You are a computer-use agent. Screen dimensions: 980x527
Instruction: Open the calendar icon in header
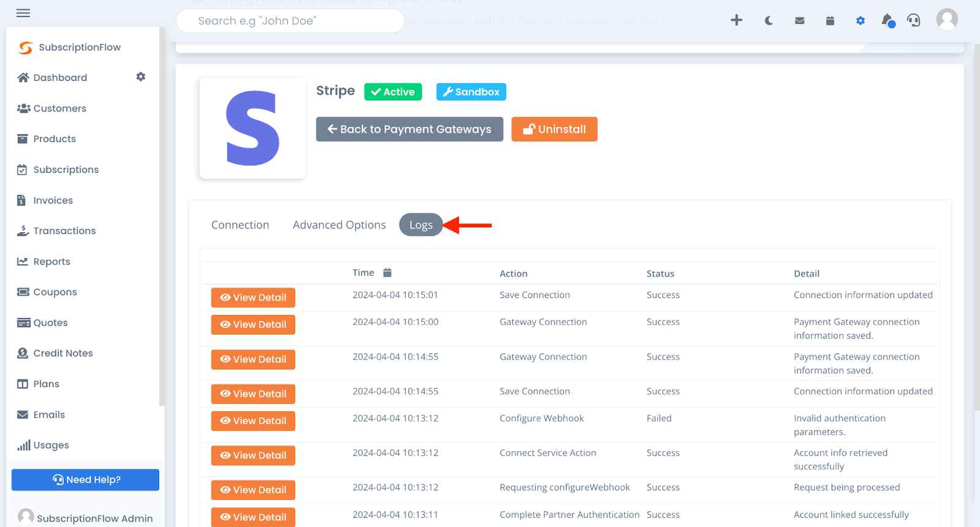click(830, 21)
